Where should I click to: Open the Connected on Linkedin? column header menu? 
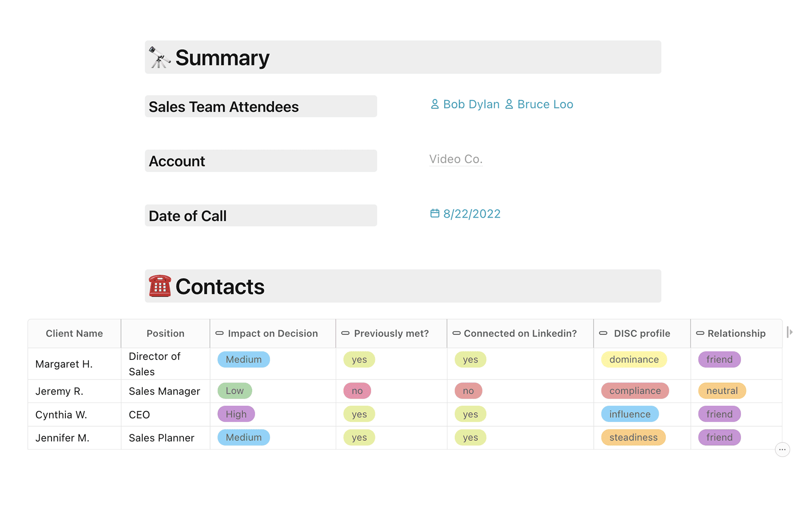(520, 334)
